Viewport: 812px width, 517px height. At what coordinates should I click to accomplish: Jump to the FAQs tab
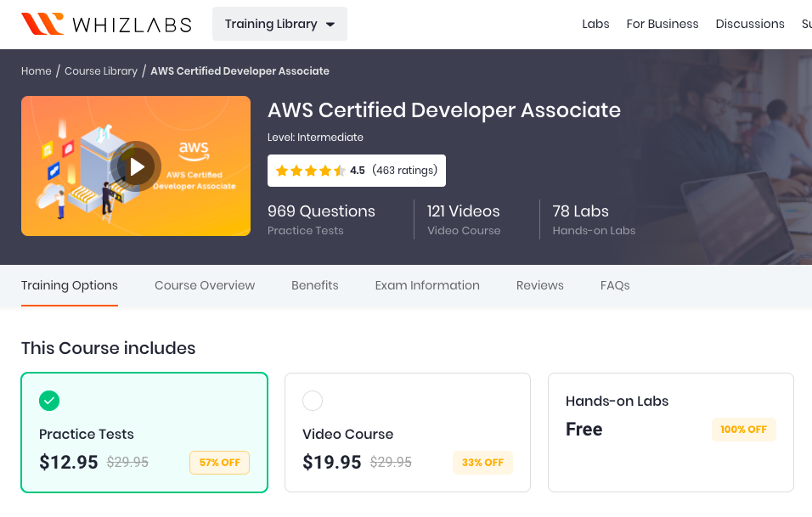615,285
